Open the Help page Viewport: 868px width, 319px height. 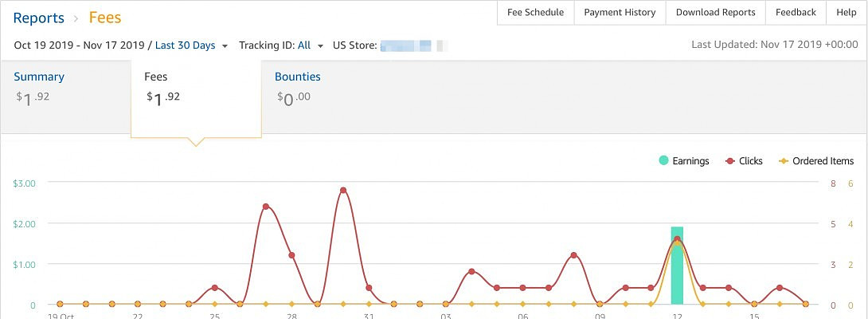pyautogui.click(x=846, y=13)
